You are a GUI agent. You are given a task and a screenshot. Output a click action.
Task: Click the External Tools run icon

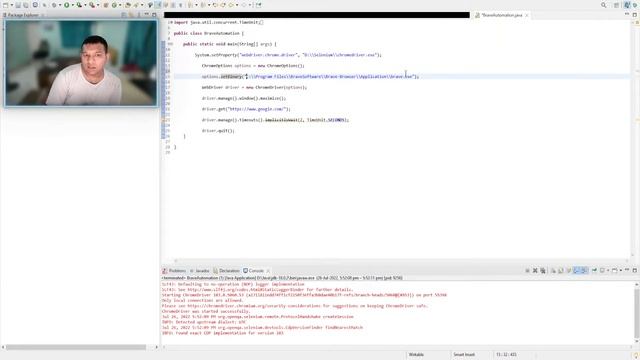92,5
